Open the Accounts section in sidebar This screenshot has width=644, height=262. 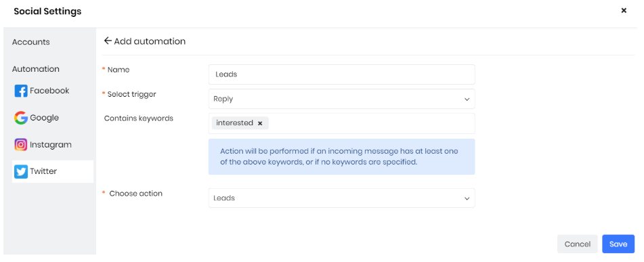coord(30,42)
